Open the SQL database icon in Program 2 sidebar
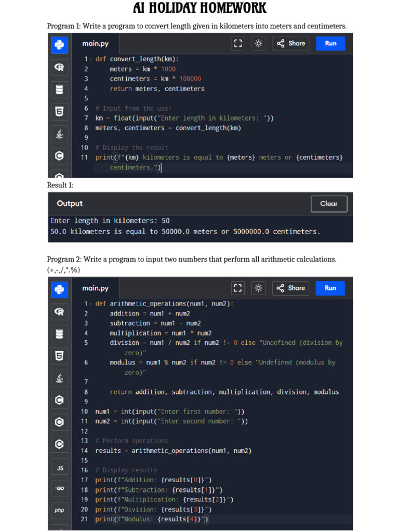The image size is (399, 532). point(59,334)
